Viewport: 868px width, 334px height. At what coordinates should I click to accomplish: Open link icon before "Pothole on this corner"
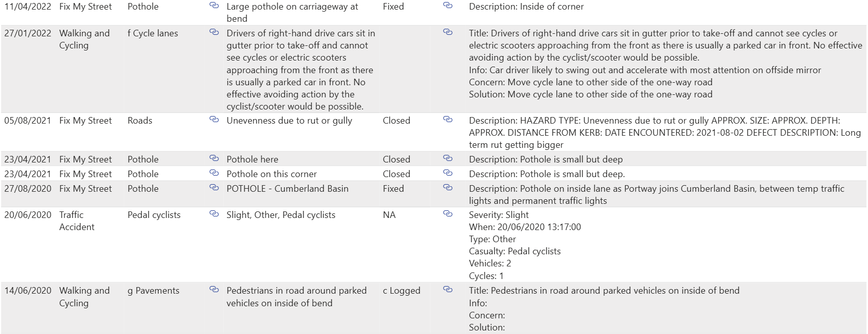[x=214, y=173]
